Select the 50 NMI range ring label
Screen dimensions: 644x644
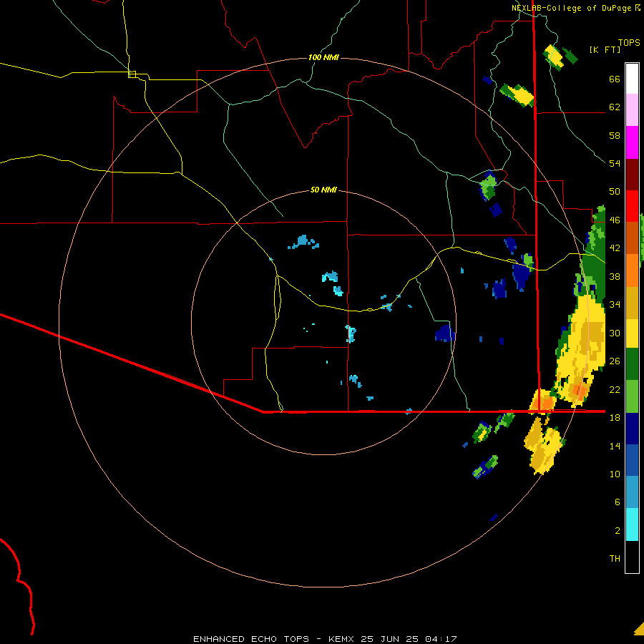pos(323,190)
